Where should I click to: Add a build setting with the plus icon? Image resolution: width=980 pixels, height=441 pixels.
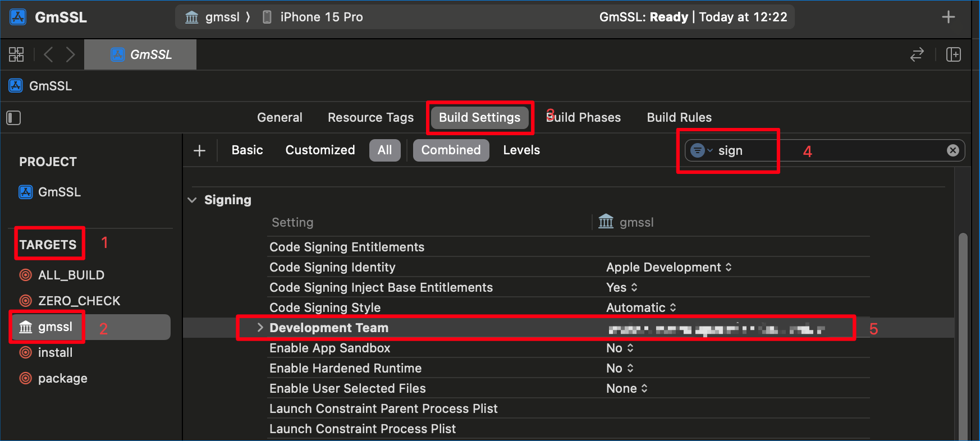click(199, 150)
